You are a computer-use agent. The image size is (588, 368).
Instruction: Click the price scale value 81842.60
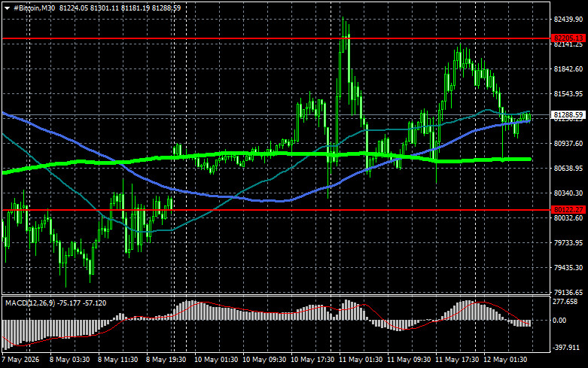[x=568, y=69]
